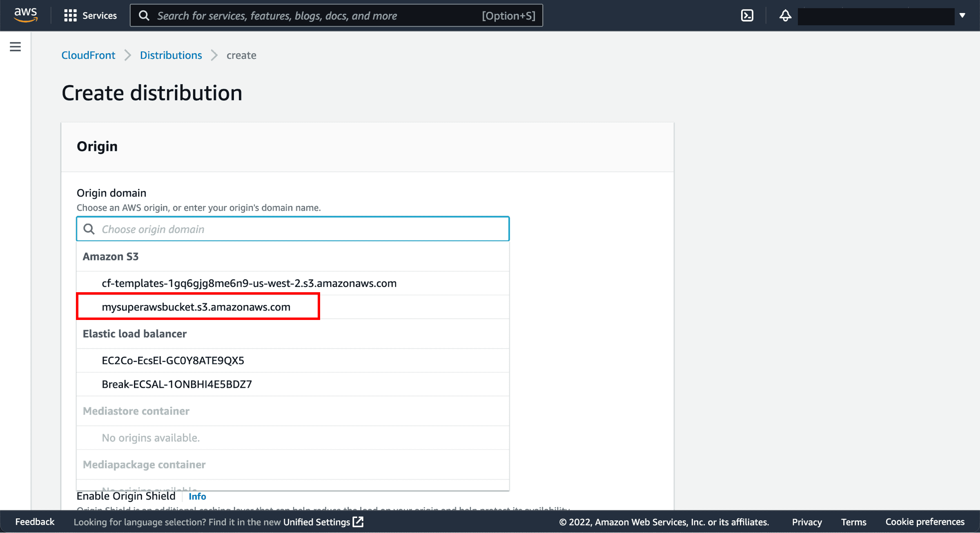
Task: Open Info link for Origin Shield
Action: [x=197, y=496]
